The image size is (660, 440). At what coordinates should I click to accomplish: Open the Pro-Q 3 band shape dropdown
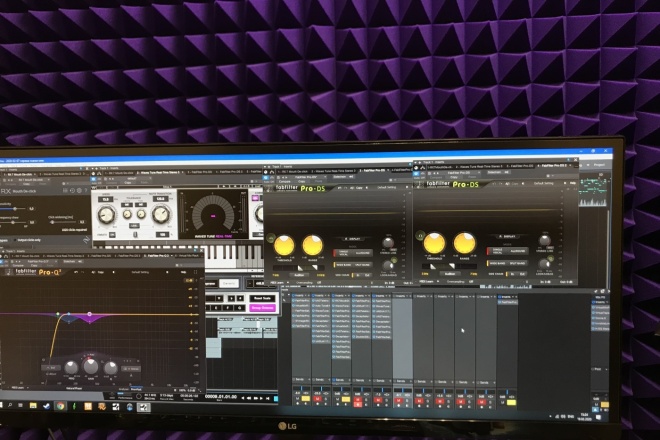click(51, 368)
